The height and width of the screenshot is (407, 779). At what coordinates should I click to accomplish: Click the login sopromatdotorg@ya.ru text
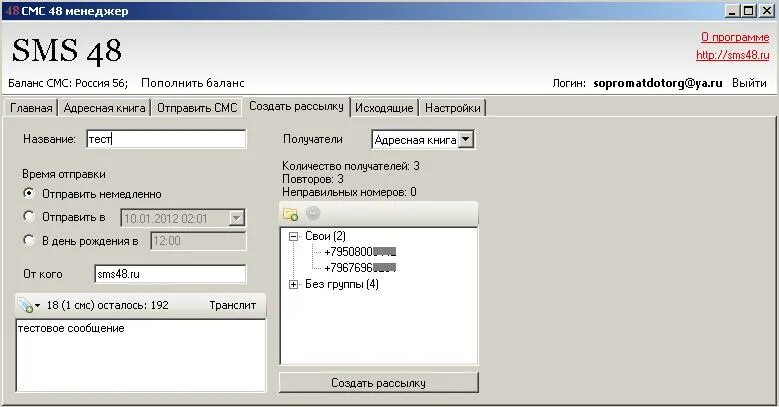click(658, 83)
